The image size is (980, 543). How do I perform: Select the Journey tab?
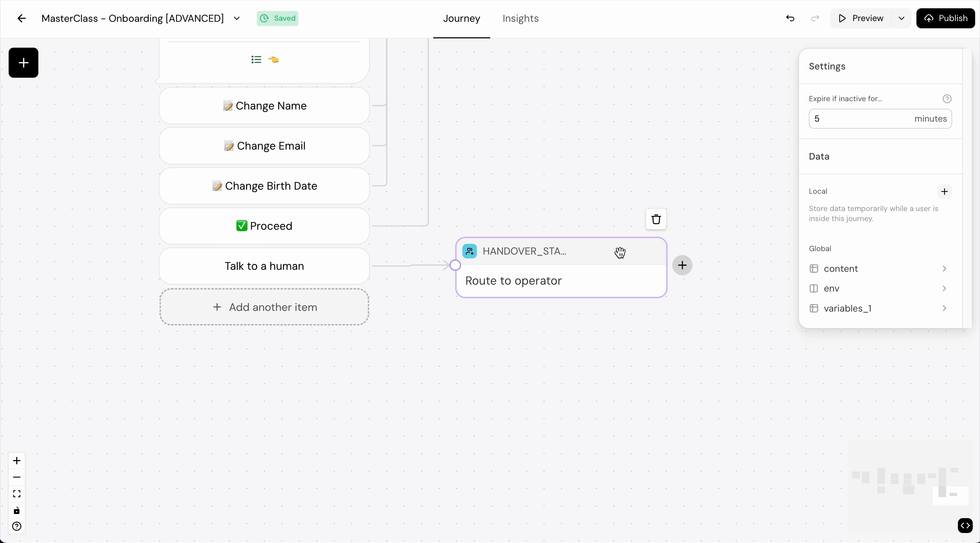click(461, 18)
